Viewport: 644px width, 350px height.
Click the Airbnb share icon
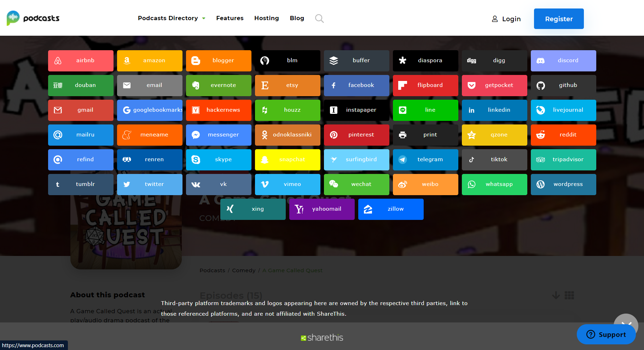pos(58,61)
